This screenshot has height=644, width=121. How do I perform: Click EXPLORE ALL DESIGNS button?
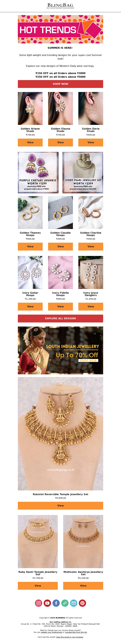tap(60, 319)
